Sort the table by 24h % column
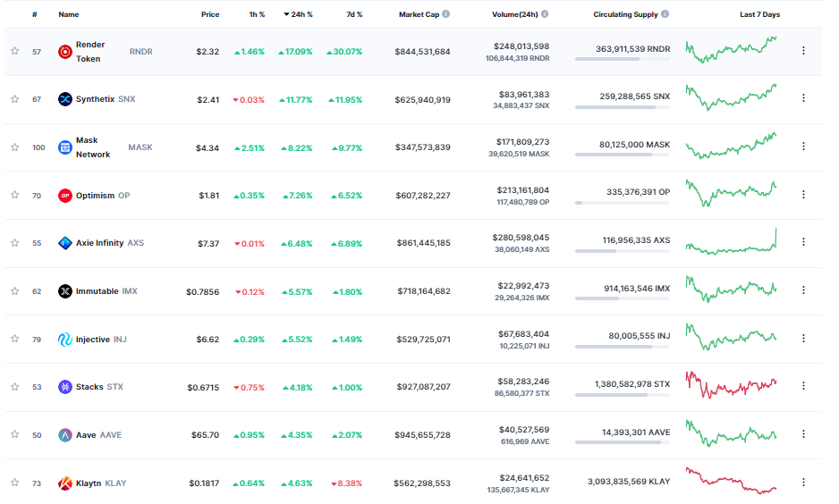The image size is (839, 504). point(299,14)
